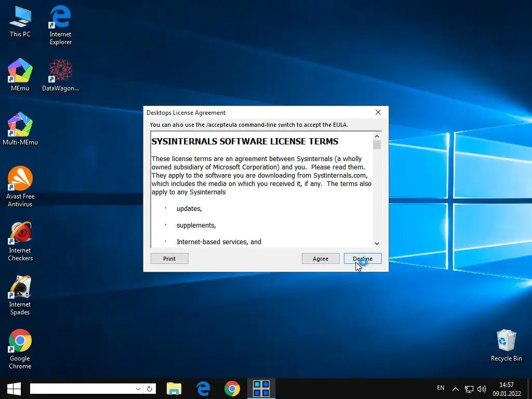Select the Google Chrome desktop shortcut

20,349
